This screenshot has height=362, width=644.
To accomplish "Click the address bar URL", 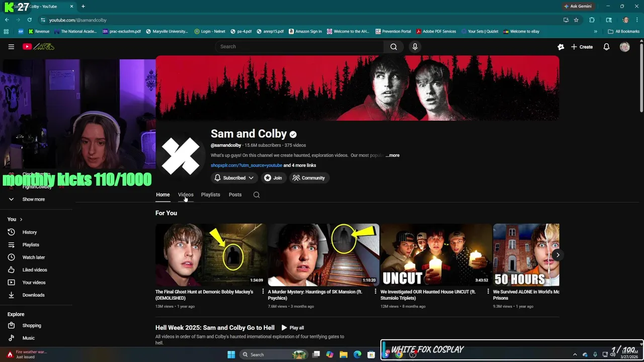I will (x=78, y=20).
